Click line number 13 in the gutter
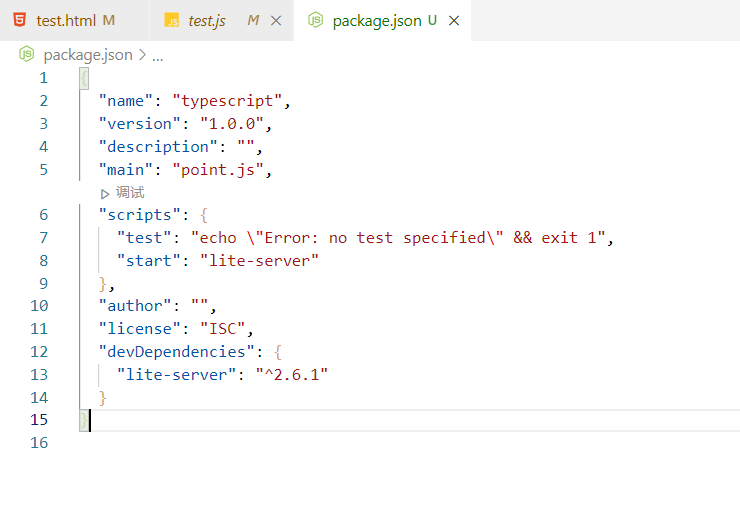 click(39, 375)
